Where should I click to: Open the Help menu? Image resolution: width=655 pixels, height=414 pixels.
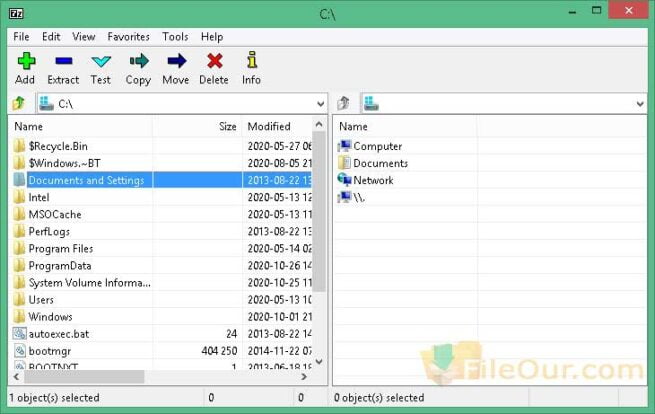212,37
